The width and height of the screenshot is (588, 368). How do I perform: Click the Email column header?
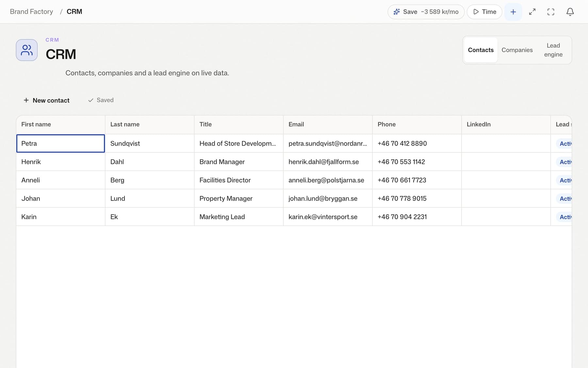(328, 124)
